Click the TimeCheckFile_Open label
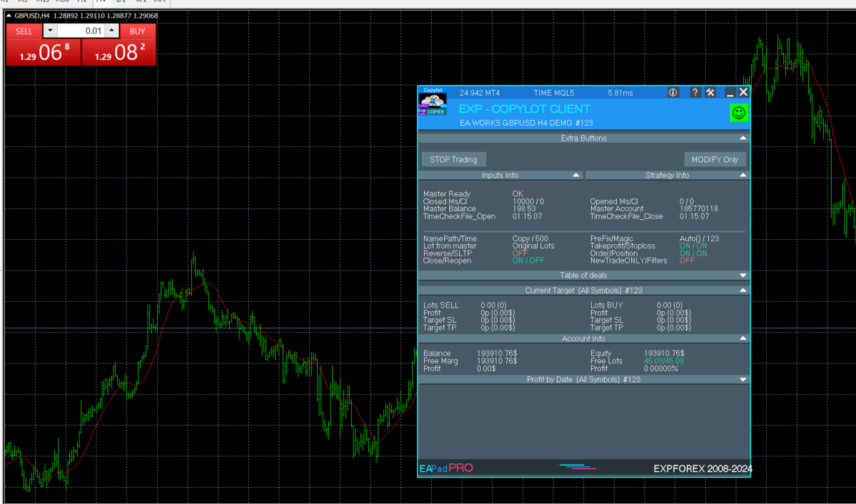 point(459,216)
